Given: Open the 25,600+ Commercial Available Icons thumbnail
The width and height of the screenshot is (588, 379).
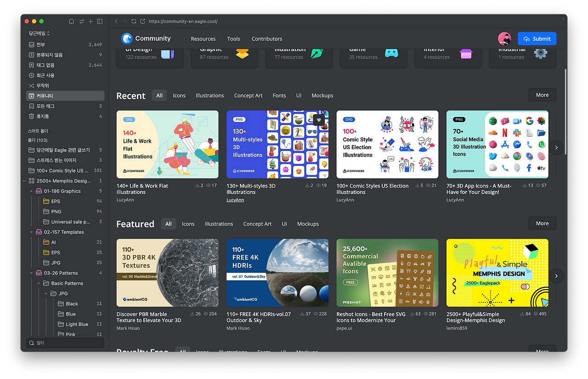Looking at the screenshot, I should [388, 273].
